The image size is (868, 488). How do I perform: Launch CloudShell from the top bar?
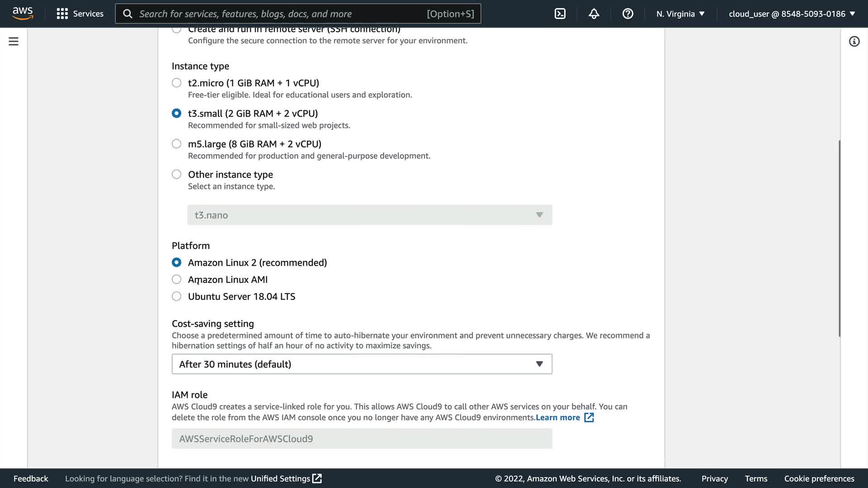point(560,14)
